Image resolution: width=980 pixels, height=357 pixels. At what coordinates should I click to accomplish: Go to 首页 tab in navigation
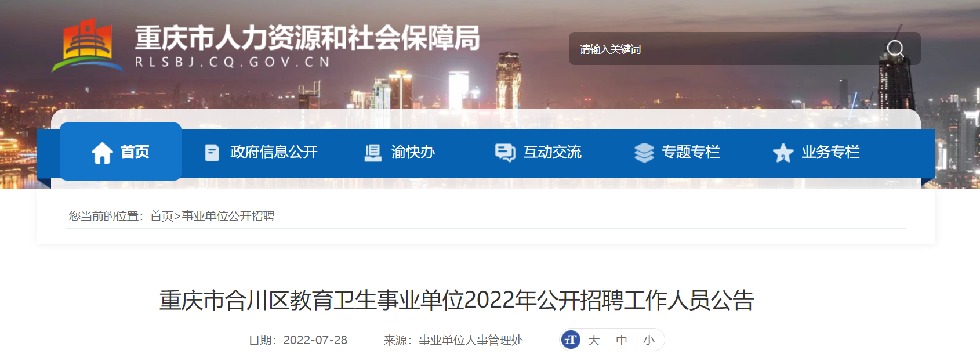121,152
